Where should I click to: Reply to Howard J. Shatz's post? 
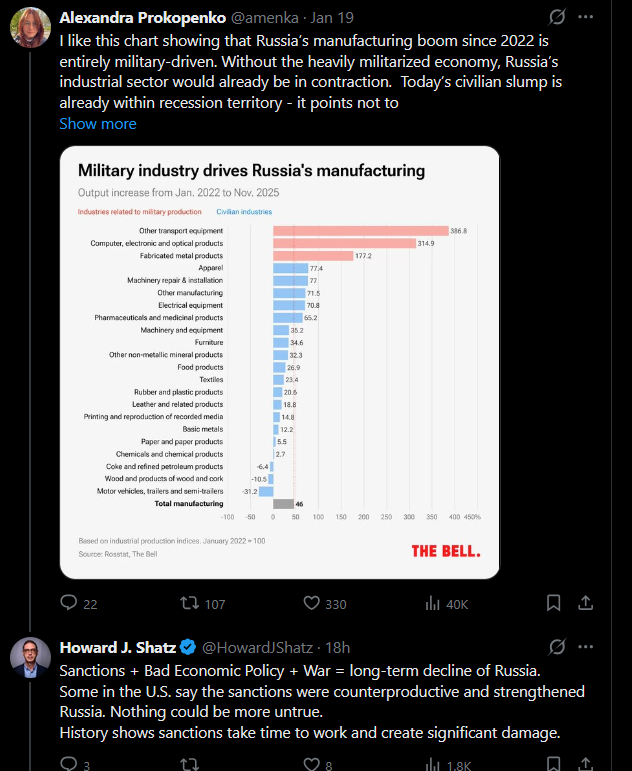pos(69,765)
